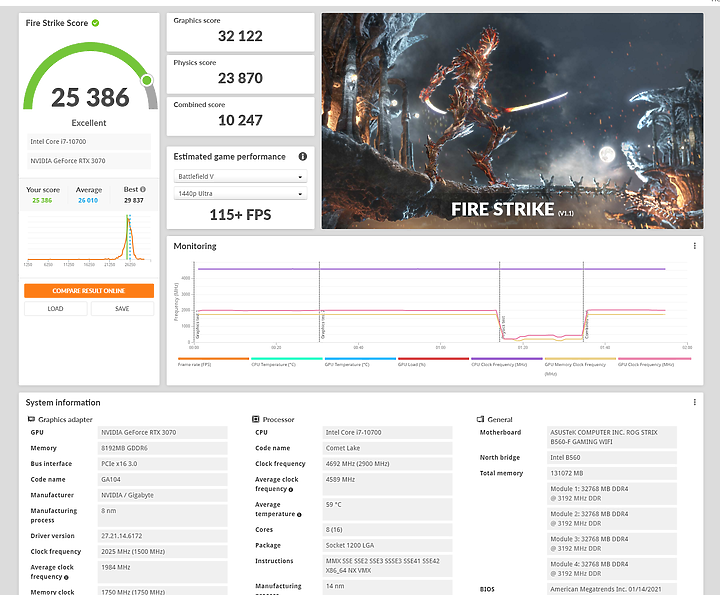Click the Fire Strike artwork thumbnail
Viewport: 720px width, 595px height.
512,121
